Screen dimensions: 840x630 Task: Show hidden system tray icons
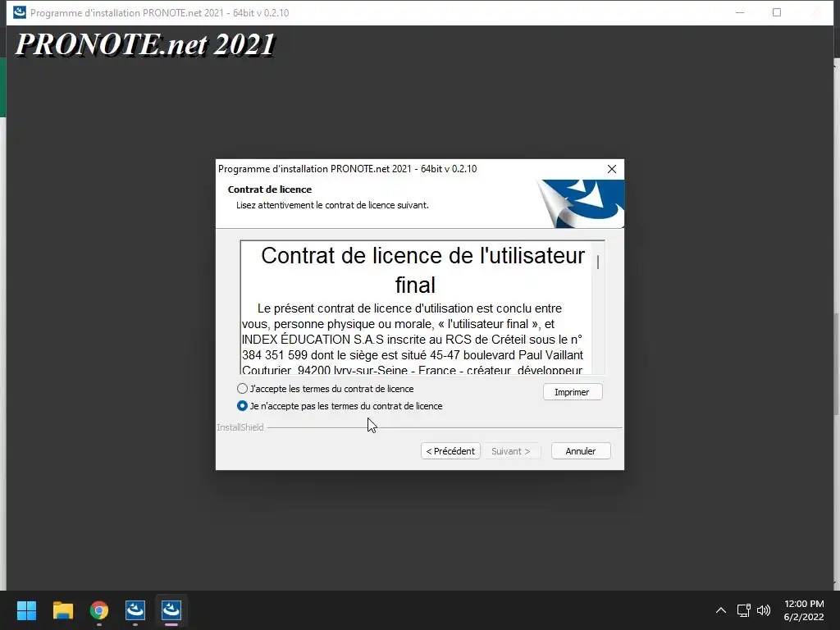click(721, 610)
